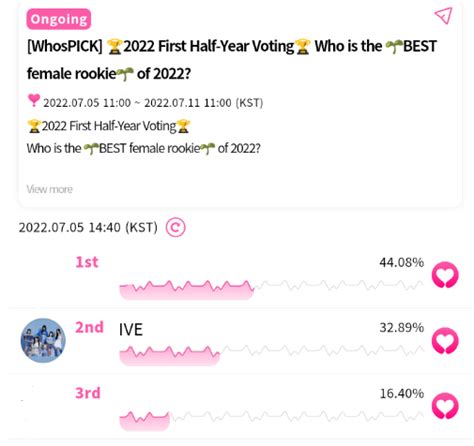The width and height of the screenshot is (474, 446).
Task: Select the IVE candidate name
Action: click(x=131, y=330)
